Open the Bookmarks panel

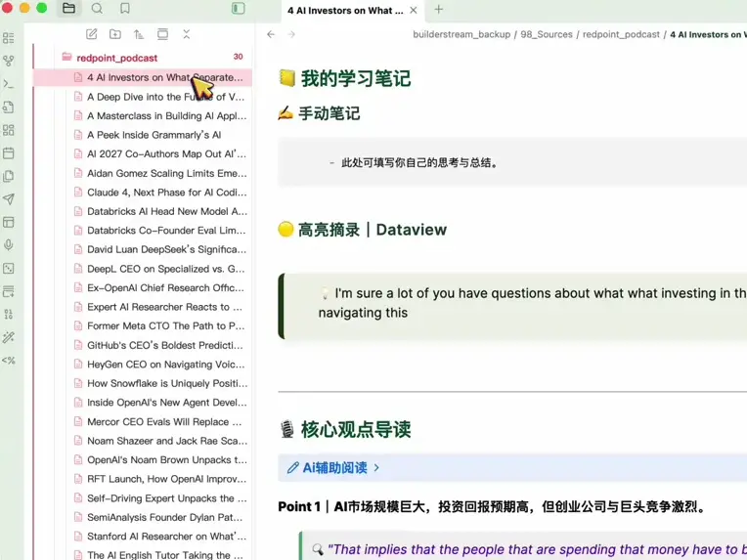[x=125, y=9]
